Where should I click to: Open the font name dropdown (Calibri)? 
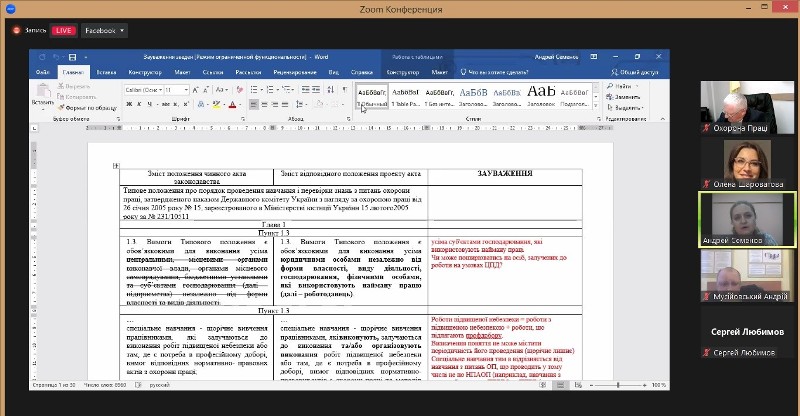click(x=160, y=90)
